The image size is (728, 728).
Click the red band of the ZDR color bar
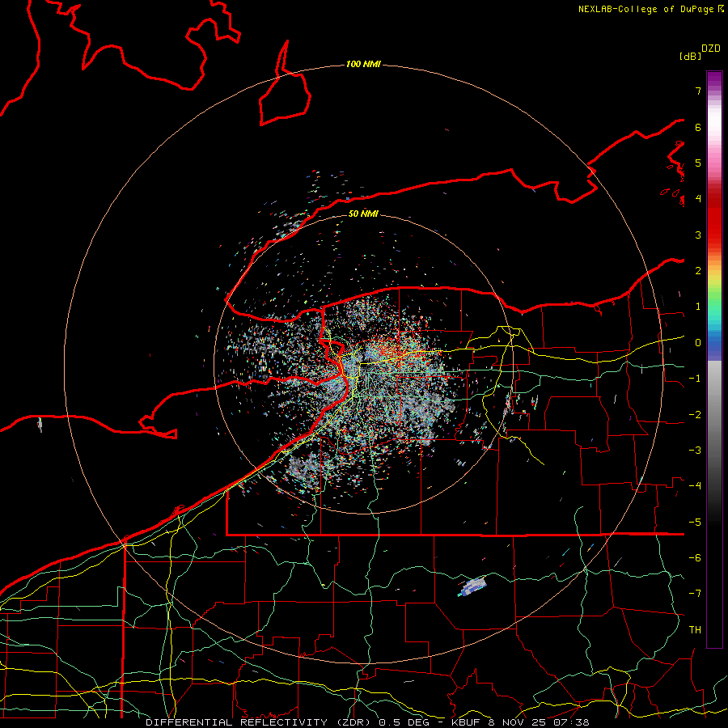(x=714, y=223)
